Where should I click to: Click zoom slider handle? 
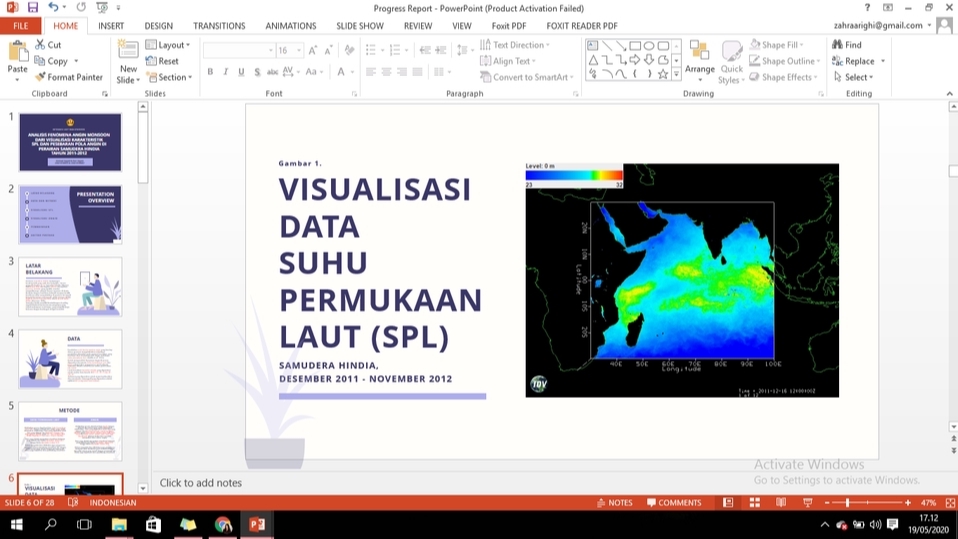tap(847, 502)
